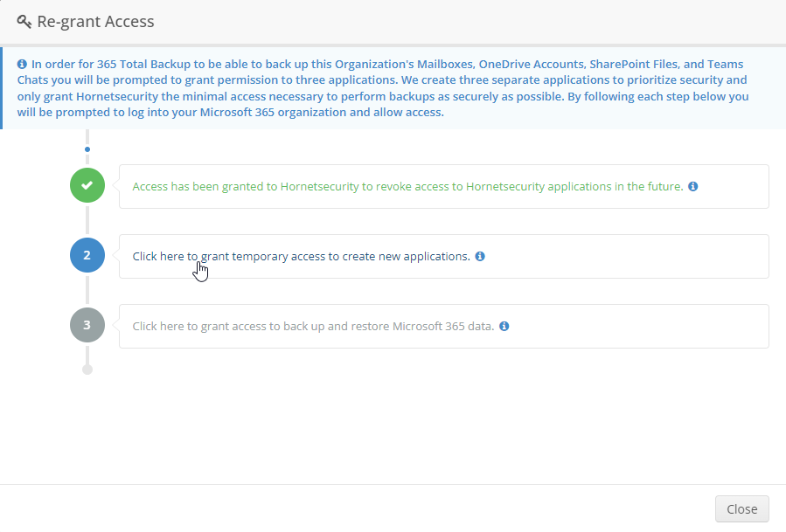Image resolution: width=786 pixels, height=532 pixels.
Task: Click the info icon in the blue banner
Action: 22,63
